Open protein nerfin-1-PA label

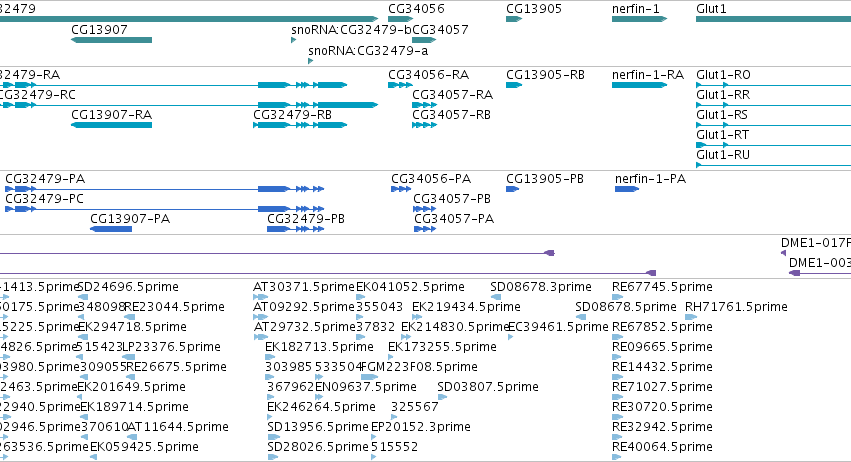click(x=650, y=179)
